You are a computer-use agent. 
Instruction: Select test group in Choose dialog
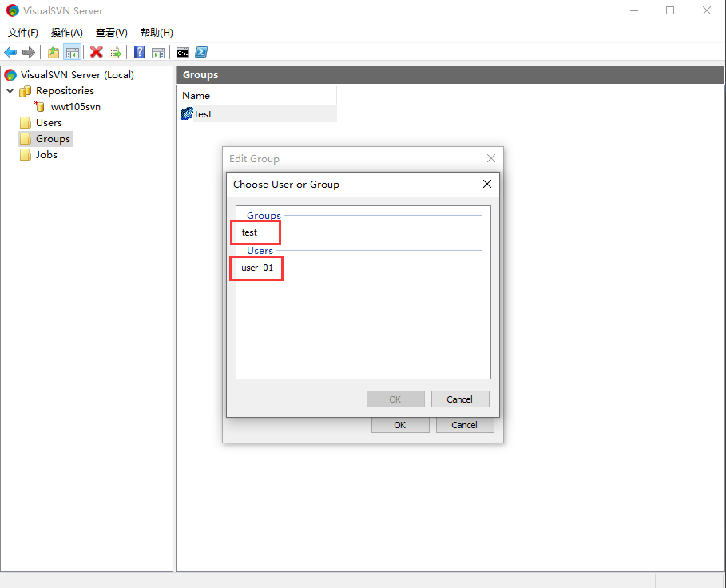coord(250,232)
